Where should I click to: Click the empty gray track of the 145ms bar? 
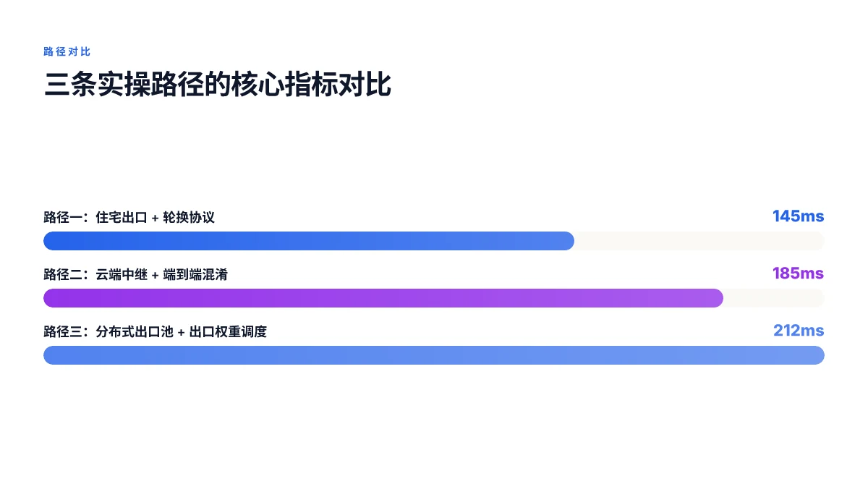(699, 241)
